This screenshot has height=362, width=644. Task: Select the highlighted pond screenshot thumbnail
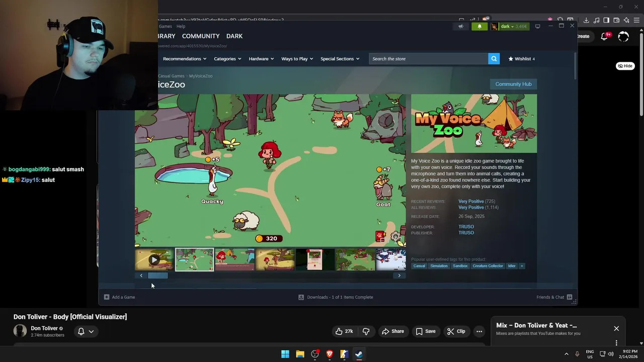(194, 260)
